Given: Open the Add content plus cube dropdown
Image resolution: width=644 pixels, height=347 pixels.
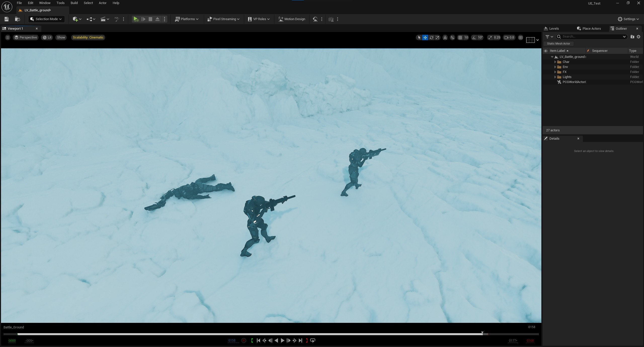Looking at the screenshot, I should [77, 19].
